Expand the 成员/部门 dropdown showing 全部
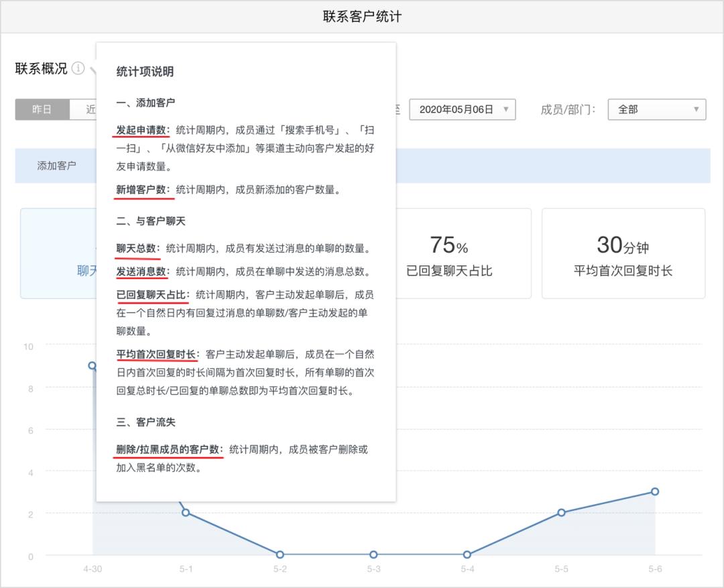Screen dimensions: 724x588 [656, 109]
